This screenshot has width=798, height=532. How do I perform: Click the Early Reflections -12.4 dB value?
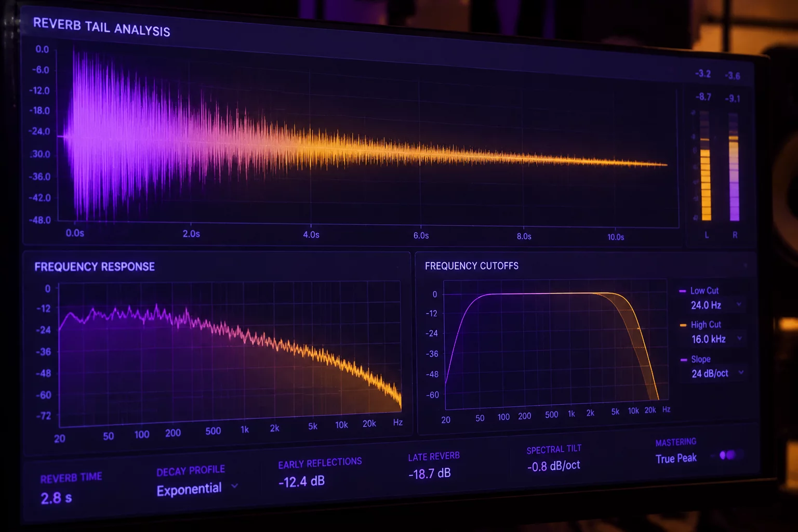[301, 482]
